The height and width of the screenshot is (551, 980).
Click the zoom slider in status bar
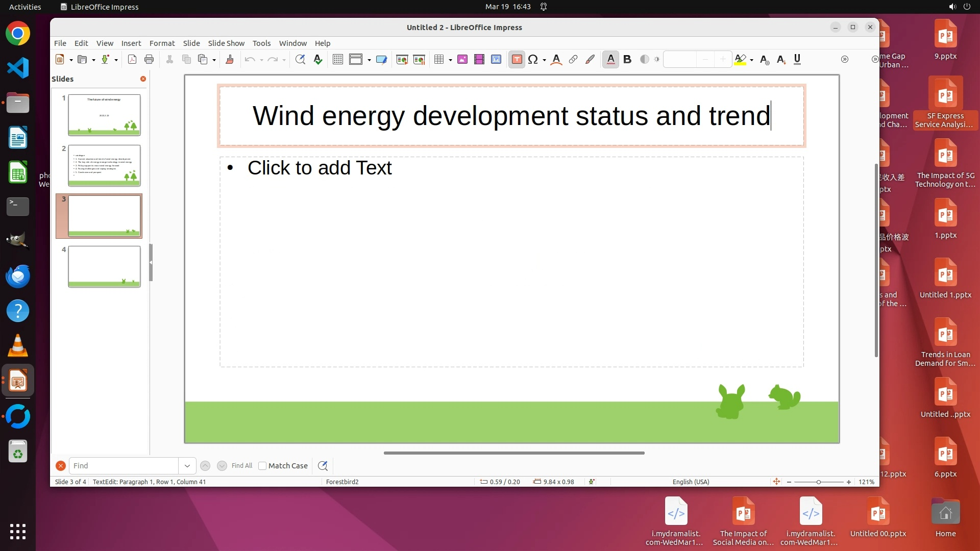pyautogui.click(x=818, y=482)
